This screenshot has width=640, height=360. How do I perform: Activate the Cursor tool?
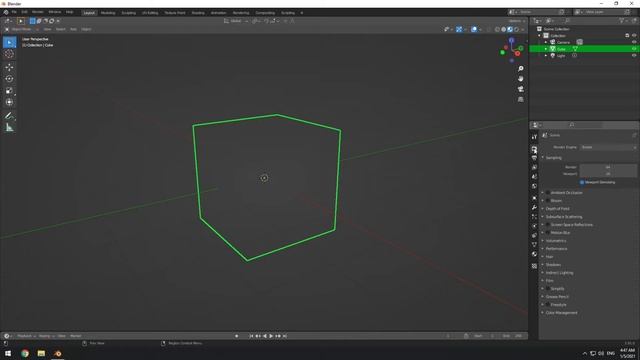click(x=9, y=54)
